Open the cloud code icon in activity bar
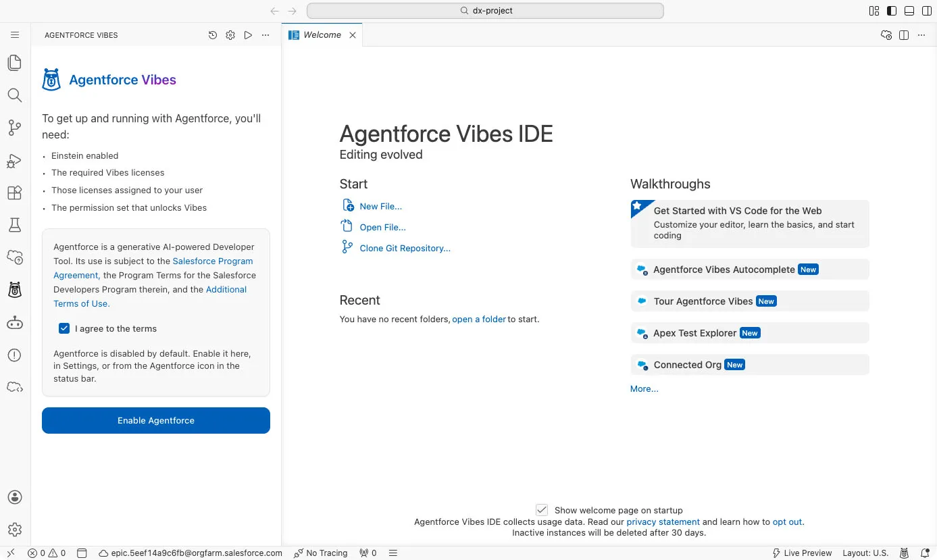Image resolution: width=937 pixels, height=560 pixels. tap(15, 387)
